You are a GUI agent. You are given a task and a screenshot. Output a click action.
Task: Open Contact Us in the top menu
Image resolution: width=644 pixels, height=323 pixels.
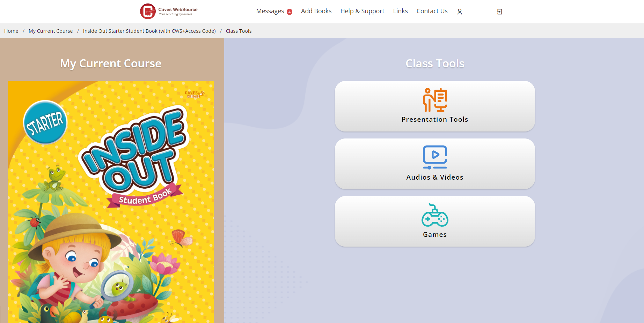pyautogui.click(x=432, y=11)
